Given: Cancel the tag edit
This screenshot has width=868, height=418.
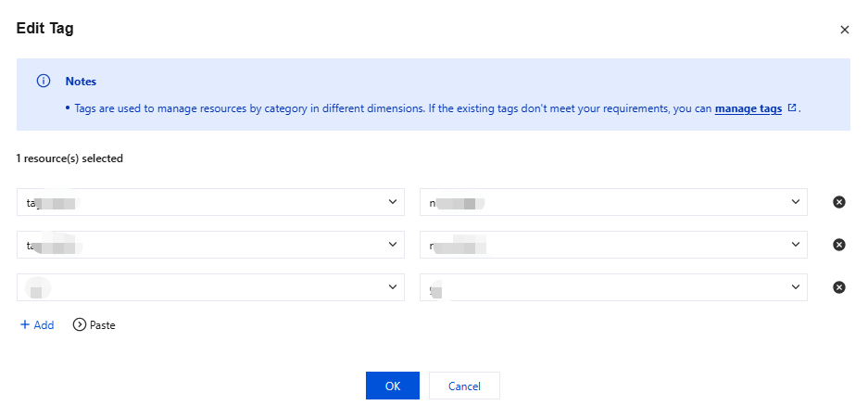Looking at the screenshot, I should pyautogui.click(x=464, y=386).
